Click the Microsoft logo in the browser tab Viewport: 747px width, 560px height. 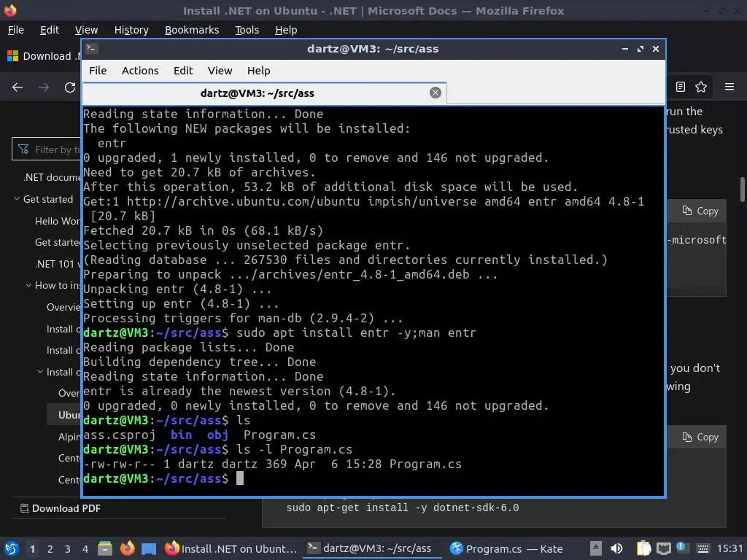[13, 56]
